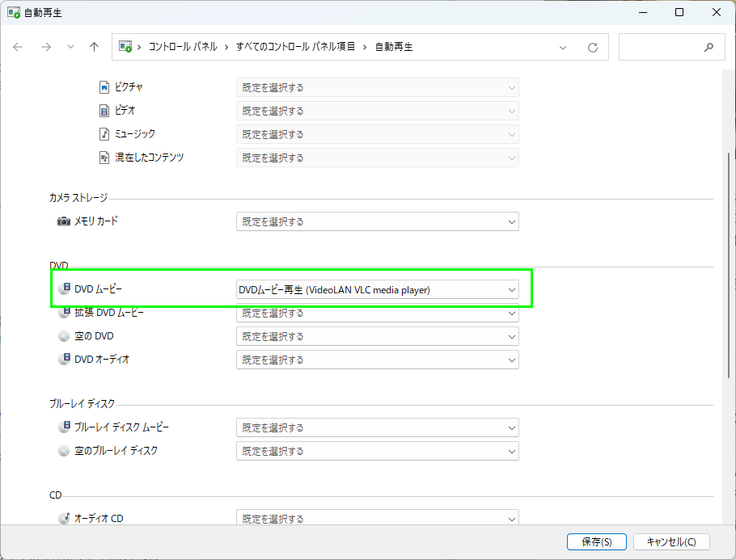This screenshot has width=736, height=560.
Task: Click the ミュージック note icon
Action: 104,134
